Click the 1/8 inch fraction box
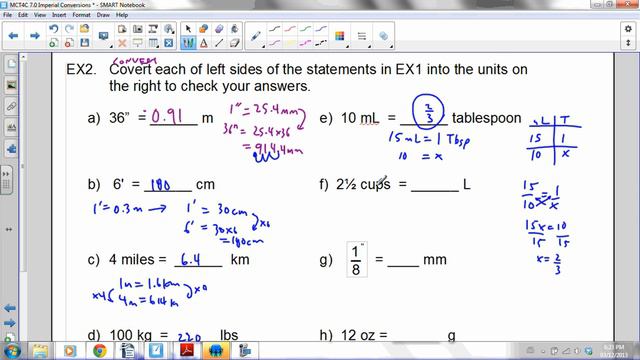 tap(356, 260)
